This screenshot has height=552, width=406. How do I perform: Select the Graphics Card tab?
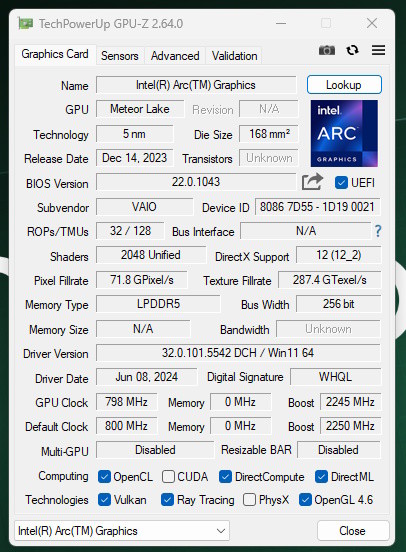point(55,54)
